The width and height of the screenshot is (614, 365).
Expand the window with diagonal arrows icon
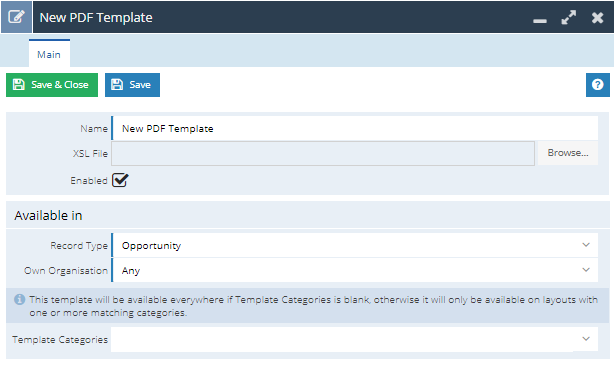pyautogui.click(x=569, y=18)
